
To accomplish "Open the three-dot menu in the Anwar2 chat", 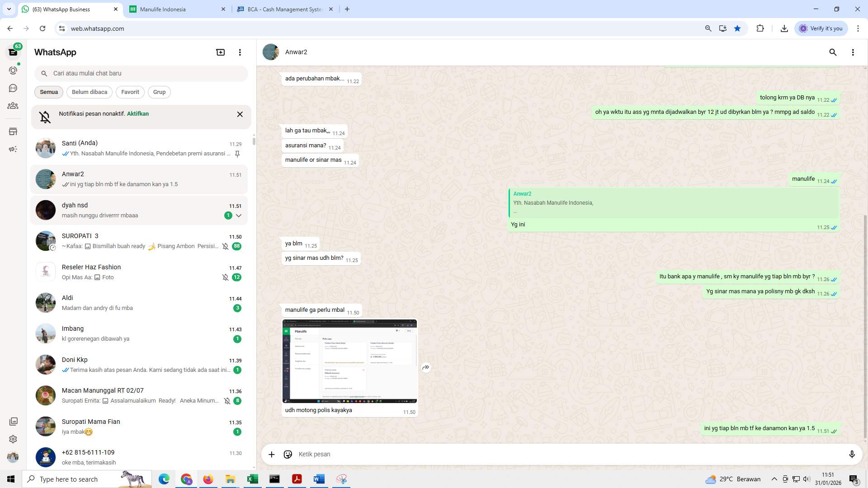I will pyautogui.click(x=853, y=52).
